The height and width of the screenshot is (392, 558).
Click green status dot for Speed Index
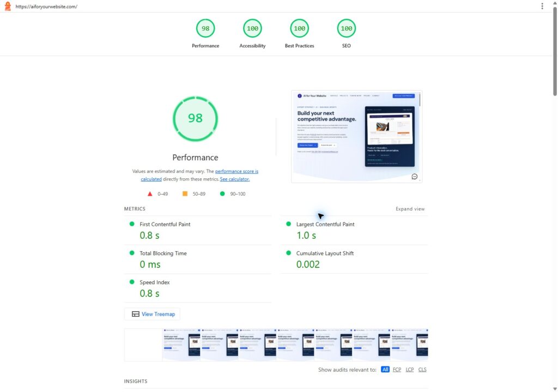[x=132, y=282]
